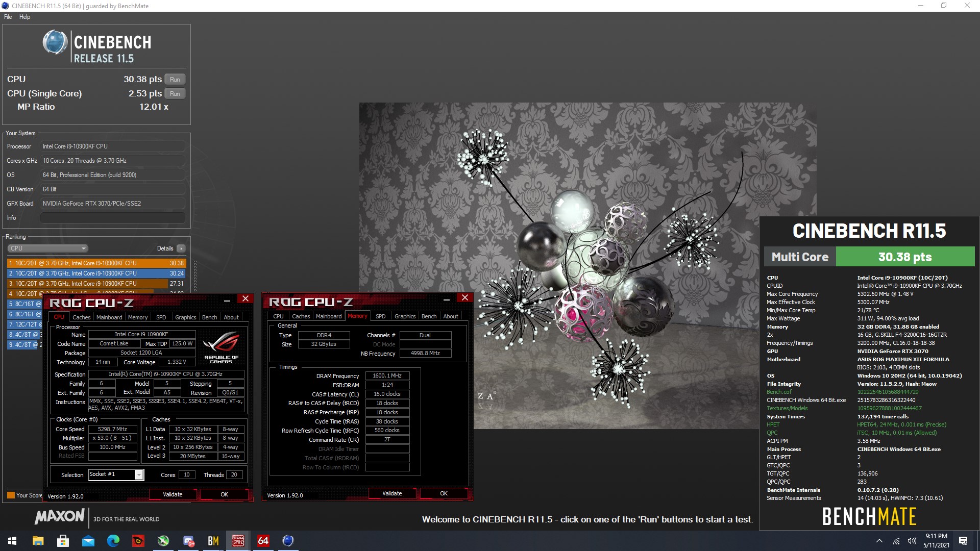The height and width of the screenshot is (551, 980).
Task: Open the Action Center notifications icon
Action: click(x=963, y=541)
